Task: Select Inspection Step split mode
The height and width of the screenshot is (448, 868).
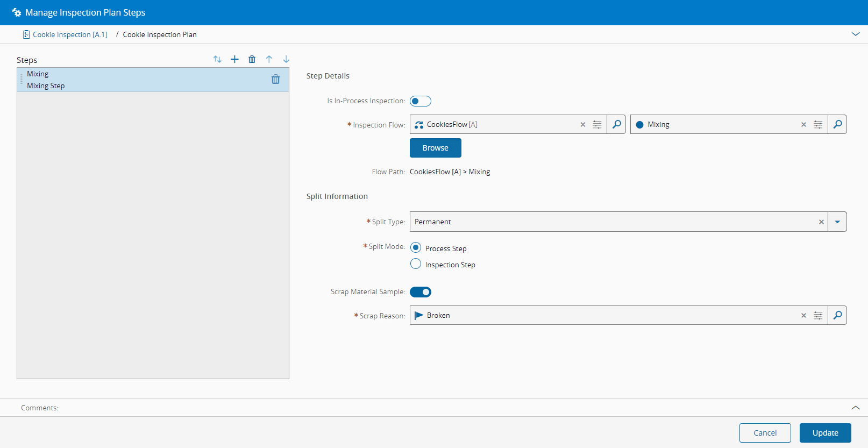Action: click(416, 264)
